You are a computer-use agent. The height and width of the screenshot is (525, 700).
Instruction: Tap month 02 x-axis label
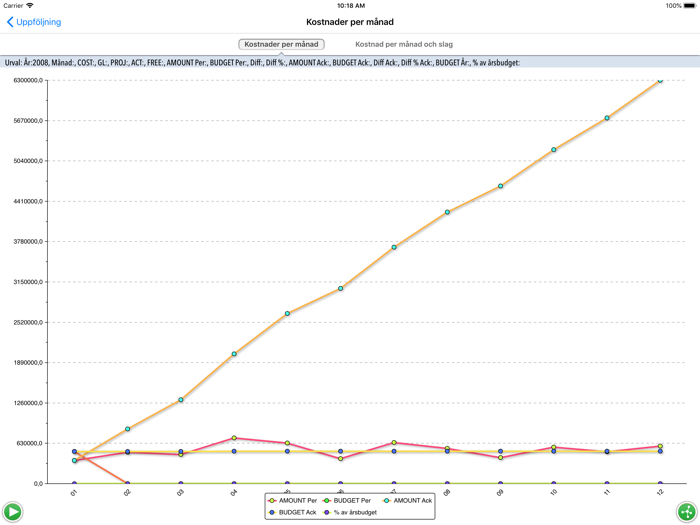[x=127, y=492]
